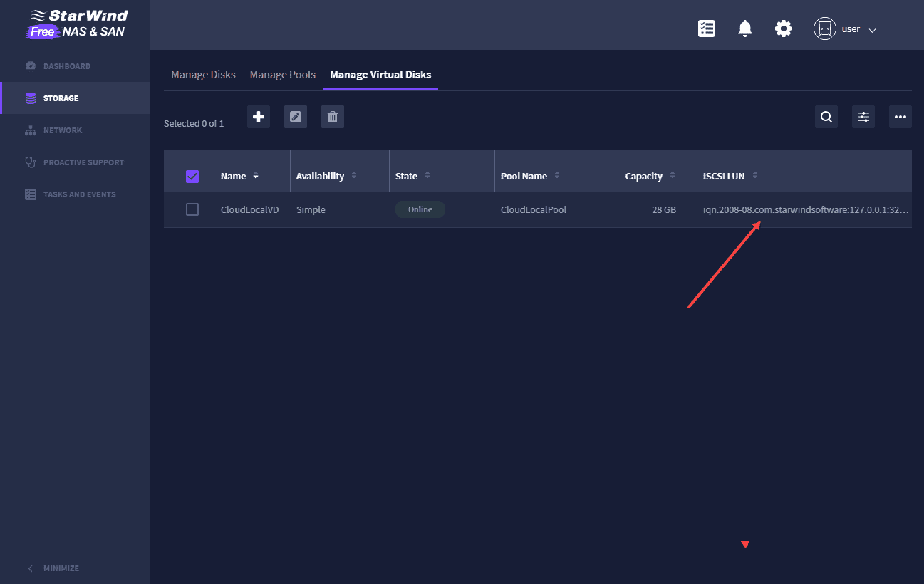Viewport: 924px width, 584px height.
Task: Click the StarWind NAS & SAN logo
Action: [x=76, y=24]
